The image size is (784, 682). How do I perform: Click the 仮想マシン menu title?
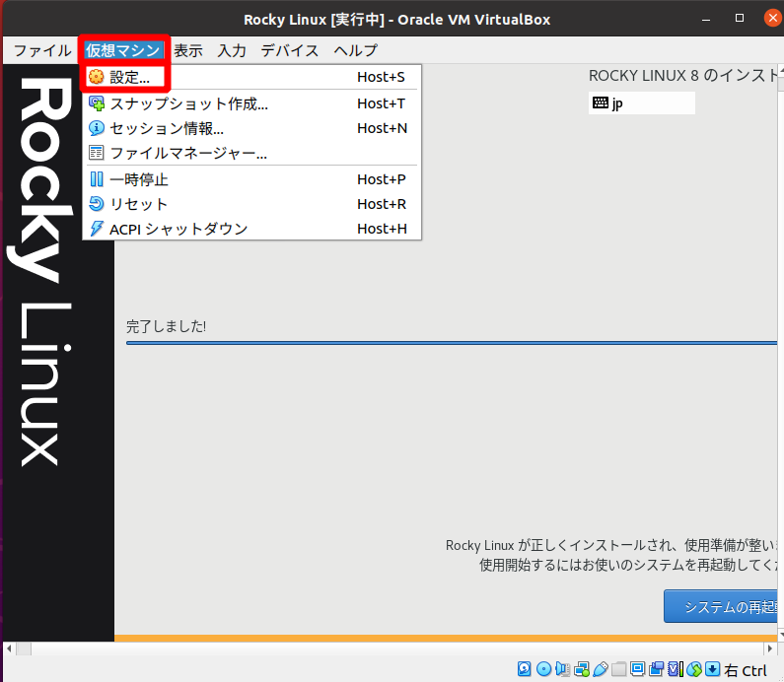(123, 50)
